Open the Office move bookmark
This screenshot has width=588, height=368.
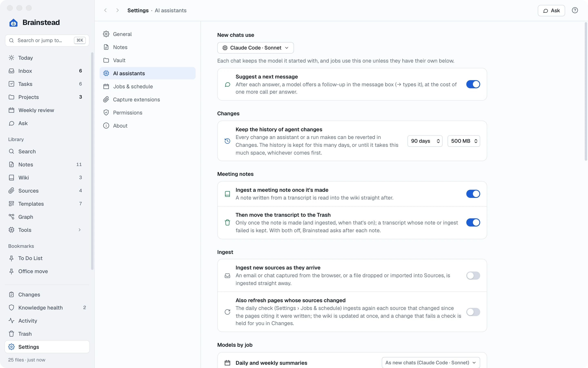(x=47, y=271)
